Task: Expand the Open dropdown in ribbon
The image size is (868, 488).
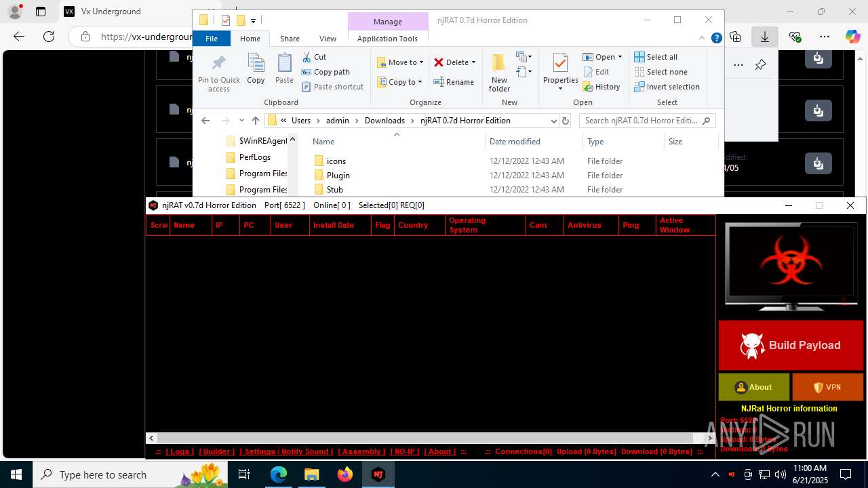Action: pos(620,57)
